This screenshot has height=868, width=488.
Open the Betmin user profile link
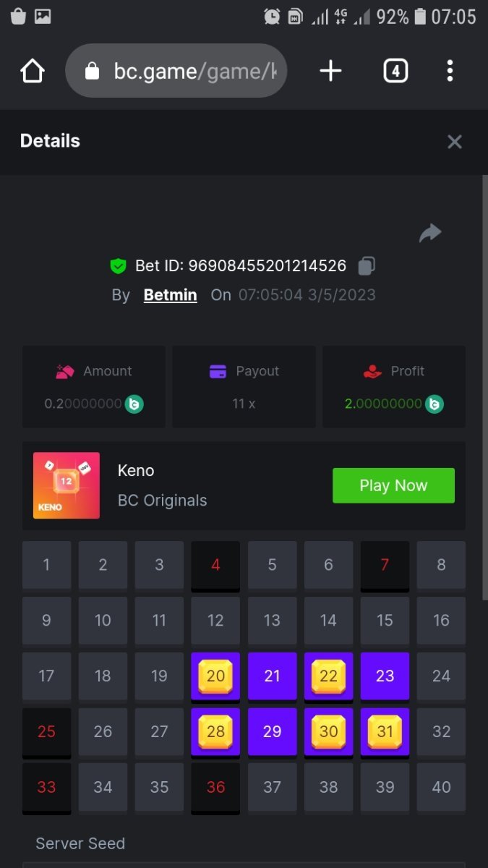pyautogui.click(x=171, y=294)
